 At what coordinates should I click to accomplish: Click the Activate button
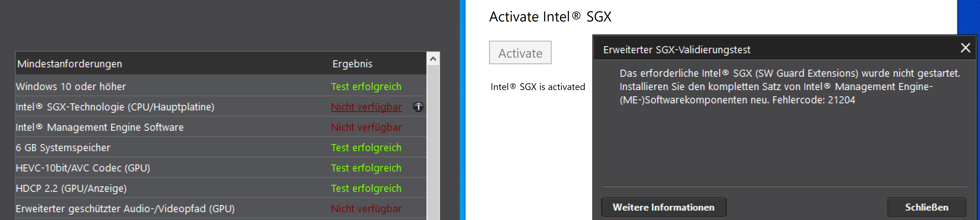click(520, 52)
